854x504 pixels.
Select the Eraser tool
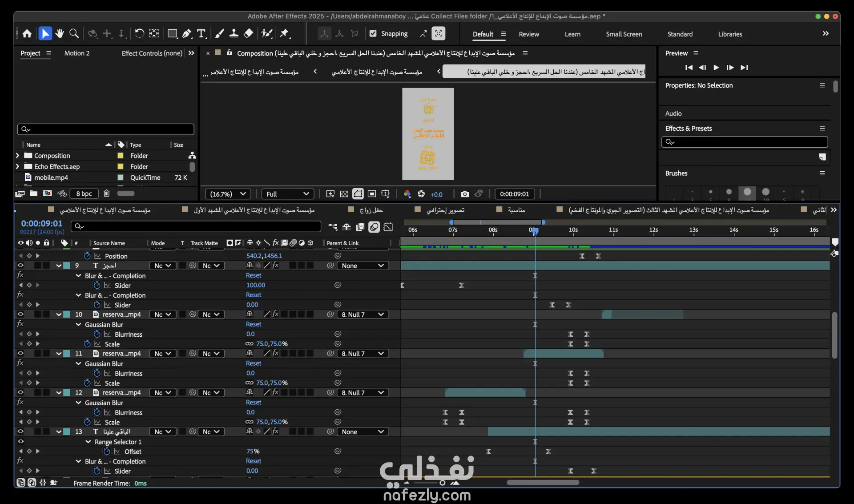249,34
